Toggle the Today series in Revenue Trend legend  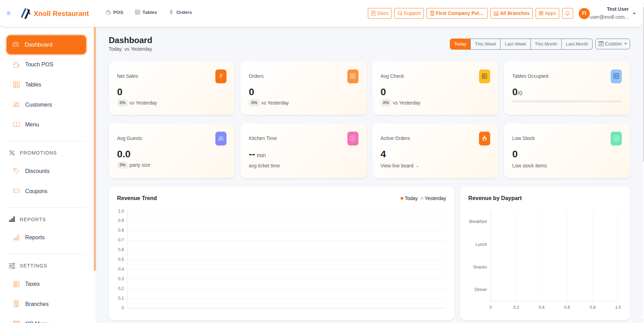click(409, 198)
